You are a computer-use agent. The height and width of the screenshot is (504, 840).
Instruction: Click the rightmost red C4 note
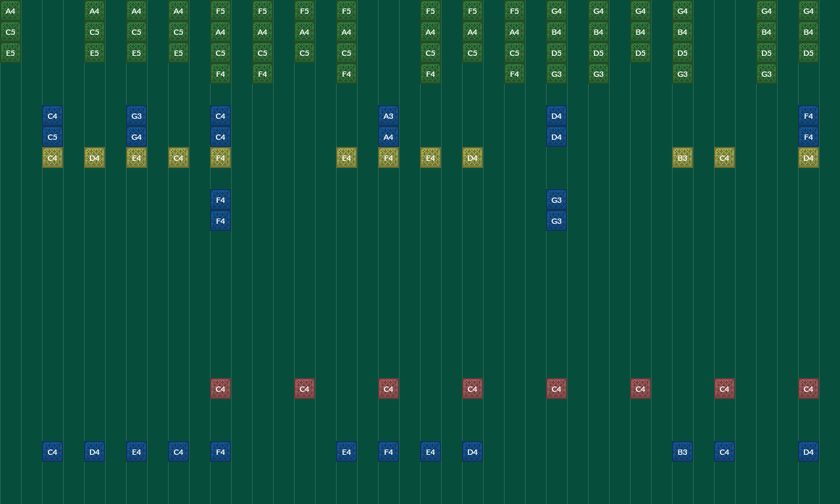tap(808, 388)
